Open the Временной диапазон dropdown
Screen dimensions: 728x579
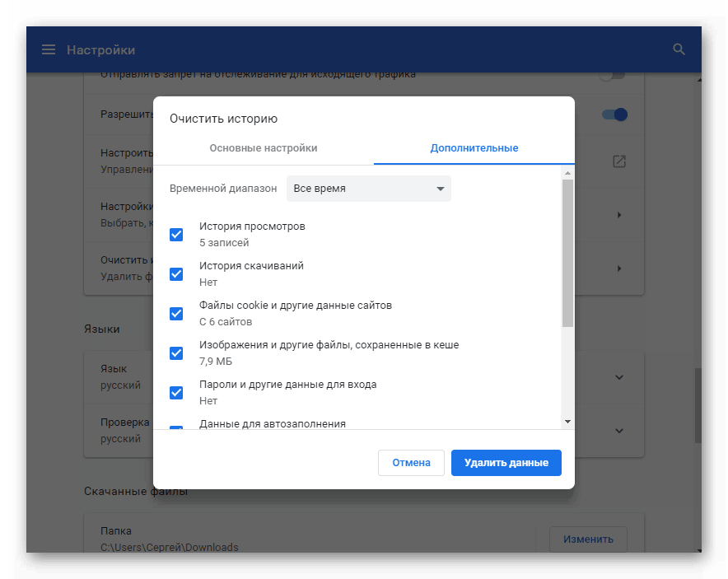368,189
